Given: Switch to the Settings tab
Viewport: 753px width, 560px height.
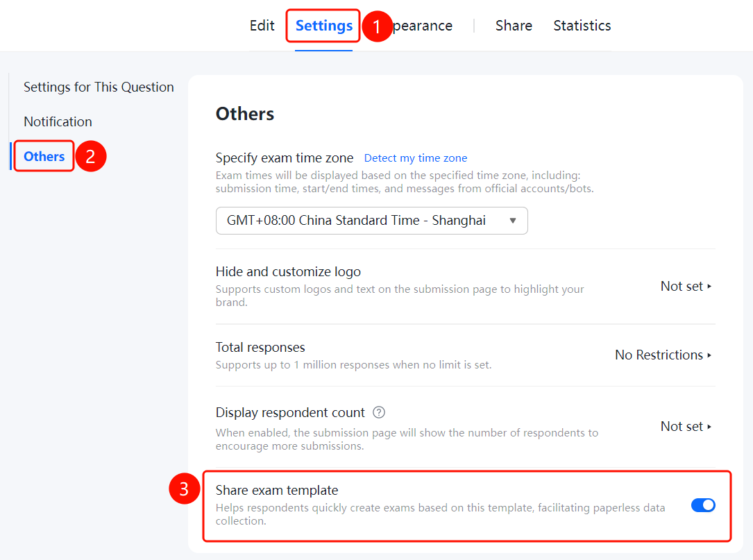Looking at the screenshot, I should click(x=323, y=26).
